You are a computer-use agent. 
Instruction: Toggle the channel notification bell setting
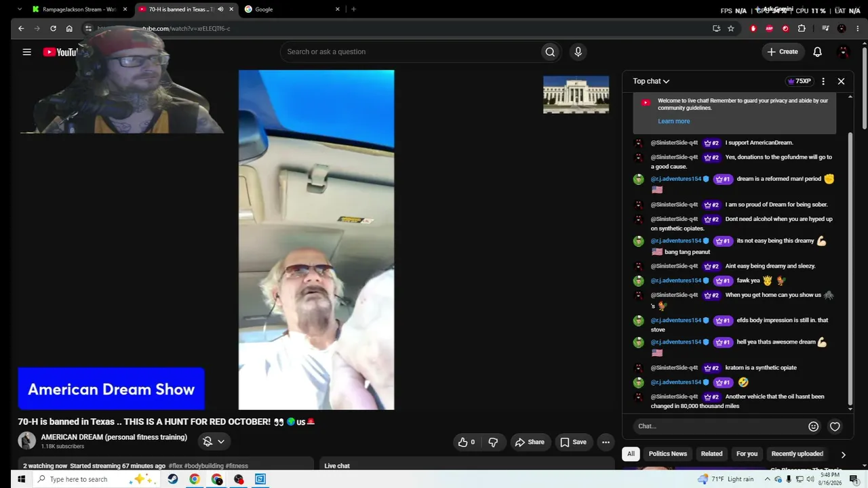[x=214, y=441]
